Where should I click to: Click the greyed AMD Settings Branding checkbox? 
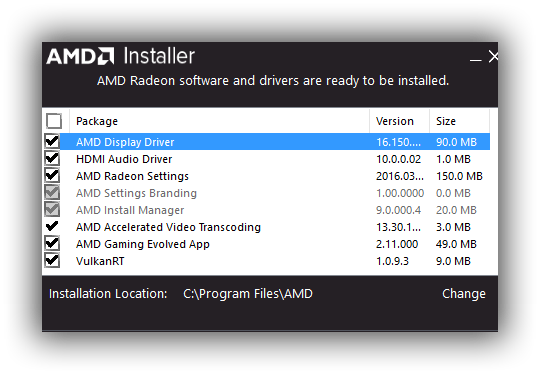click(x=52, y=193)
